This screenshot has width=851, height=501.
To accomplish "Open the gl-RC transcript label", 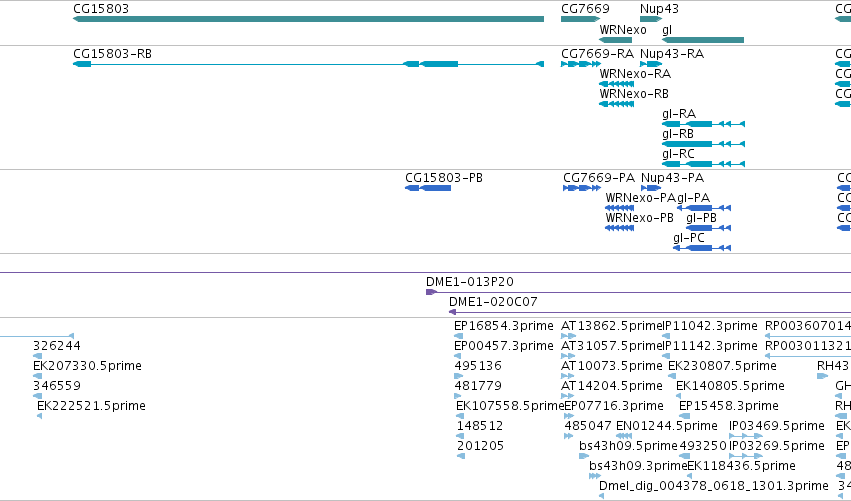I will [x=678, y=154].
